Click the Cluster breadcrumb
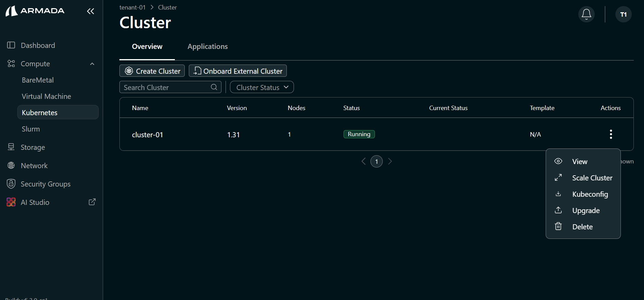Image resolution: width=644 pixels, height=300 pixels. (167, 7)
